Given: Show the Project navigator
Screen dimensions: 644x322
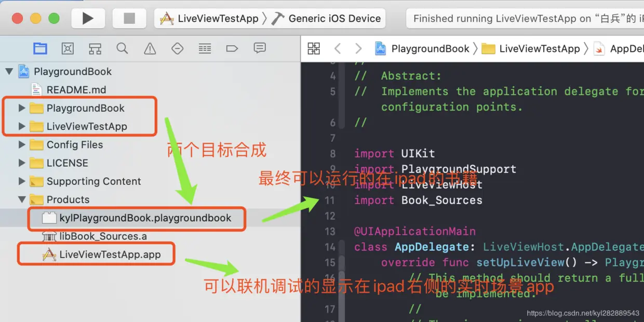Looking at the screenshot, I should tap(40, 49).
